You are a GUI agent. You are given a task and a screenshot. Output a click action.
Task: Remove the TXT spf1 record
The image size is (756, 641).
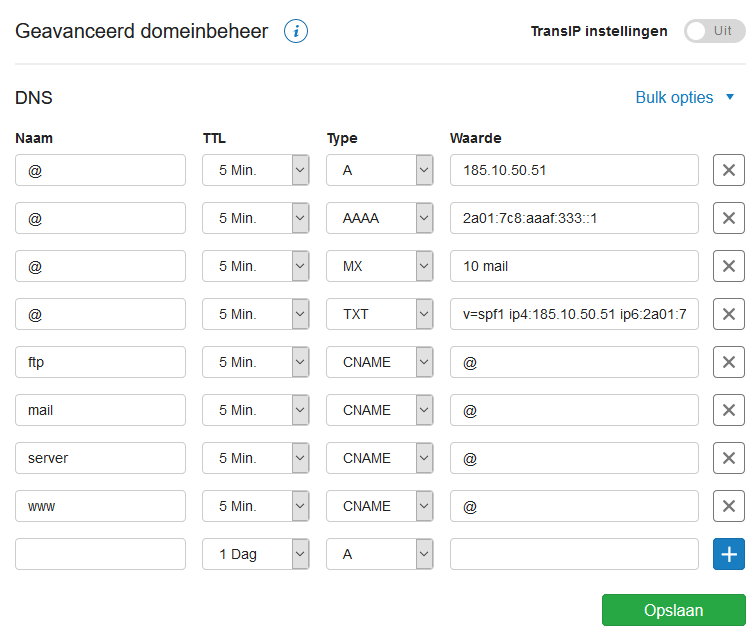tap(729, 314)
